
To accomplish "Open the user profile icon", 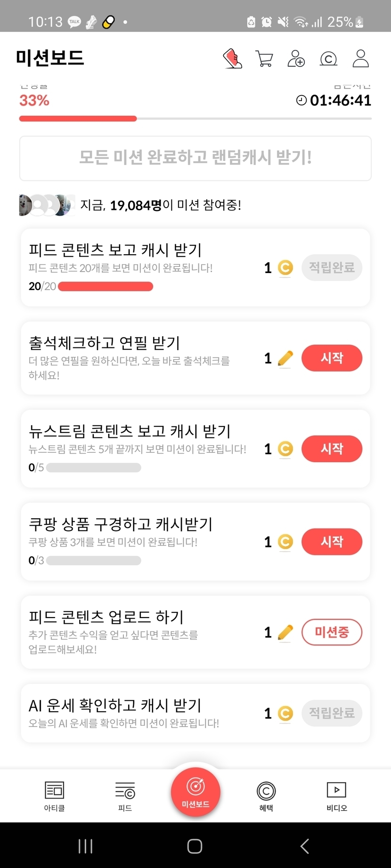I will pos(360,59).
